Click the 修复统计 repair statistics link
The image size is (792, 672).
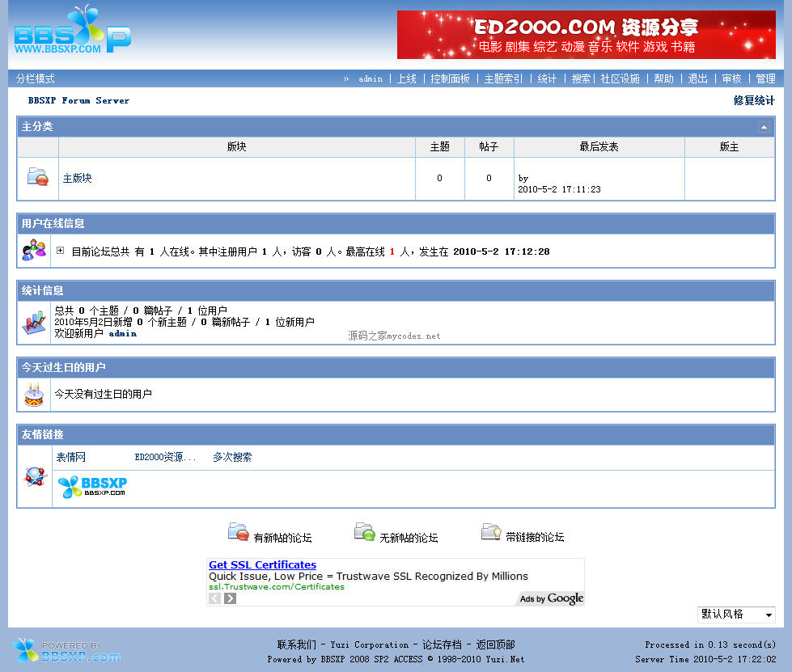(754, 100)
